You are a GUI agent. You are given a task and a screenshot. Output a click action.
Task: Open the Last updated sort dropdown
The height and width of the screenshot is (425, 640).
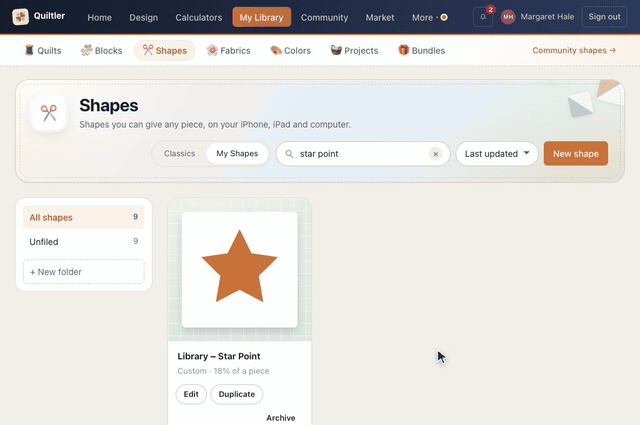[x=497, y=154]
